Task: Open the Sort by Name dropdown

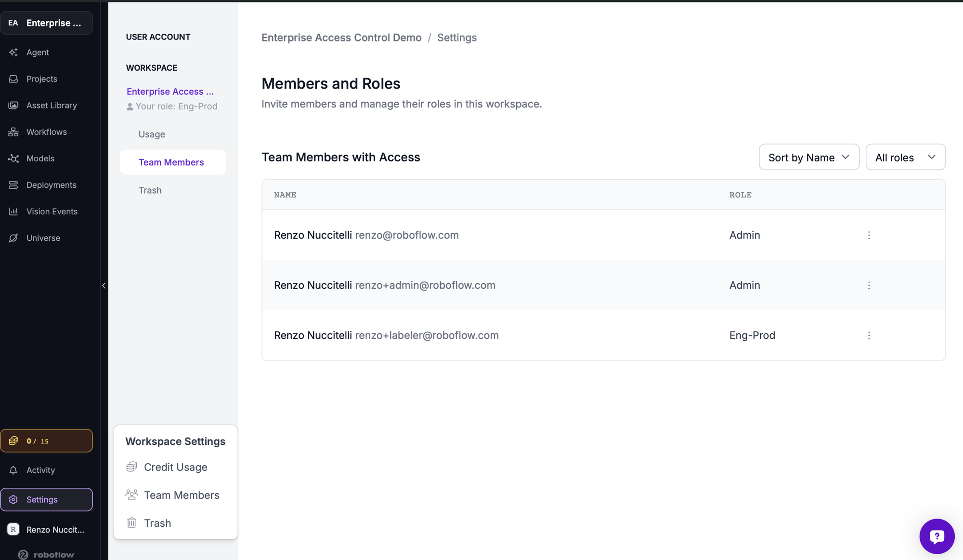Action: point(809,157)
